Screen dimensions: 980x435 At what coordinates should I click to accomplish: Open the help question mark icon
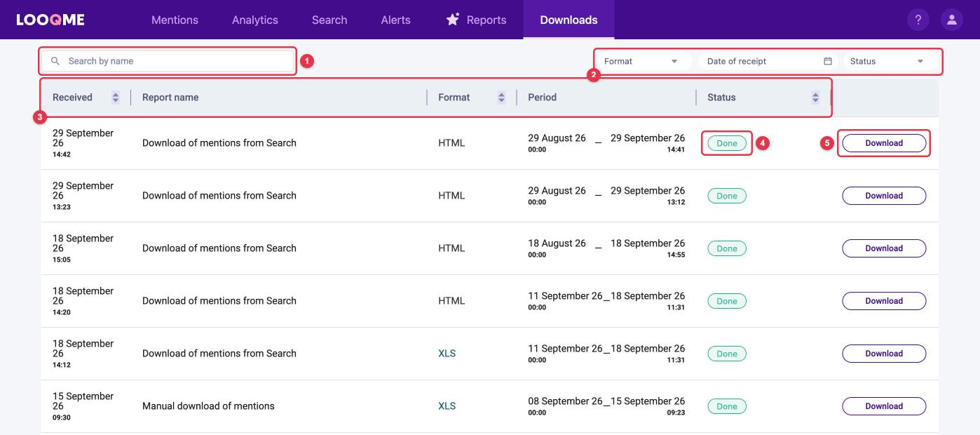[x=918, y=20]
